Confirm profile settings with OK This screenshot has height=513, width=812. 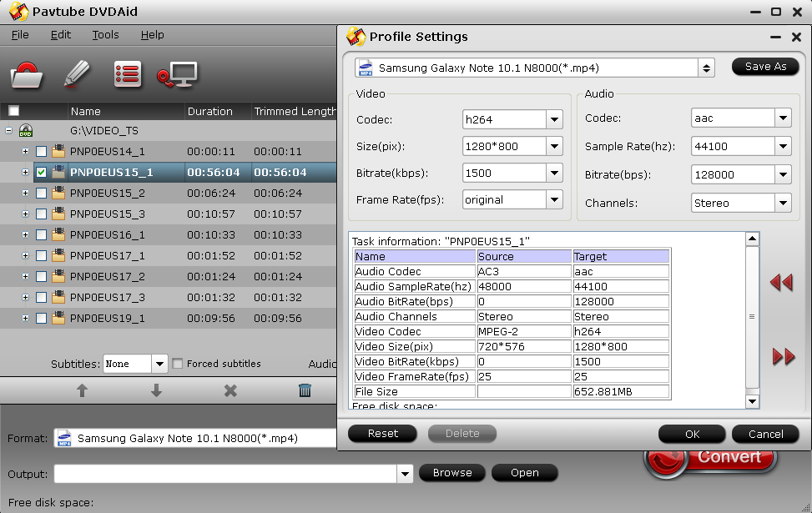692,434
